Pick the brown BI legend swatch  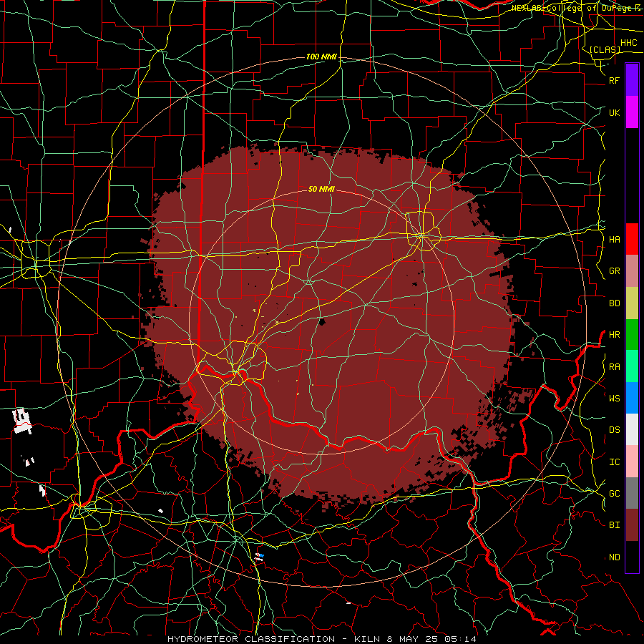click(632, 525)
